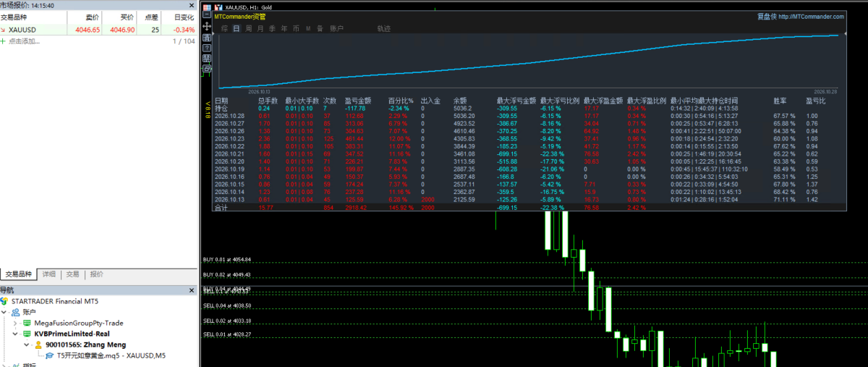The image size is (868, 367).
Task: Collapse the KVBPrimeLimited-Real node
Action: [16, 334]
